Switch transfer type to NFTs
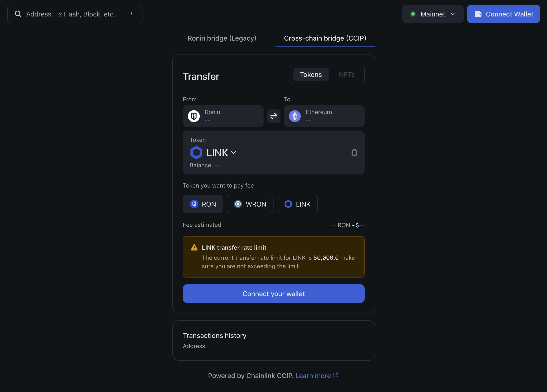This screenshot has width=547, height=392. pos(347,74)
